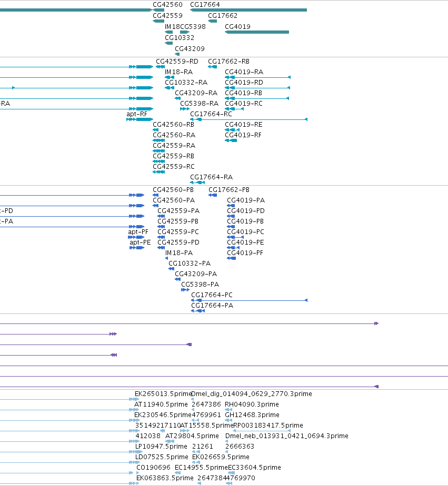This screenshot has height=486, width=448.
Task: Select EST Dmel_neb_013931_0421_0694.3prime
Action: click(287, 437)
